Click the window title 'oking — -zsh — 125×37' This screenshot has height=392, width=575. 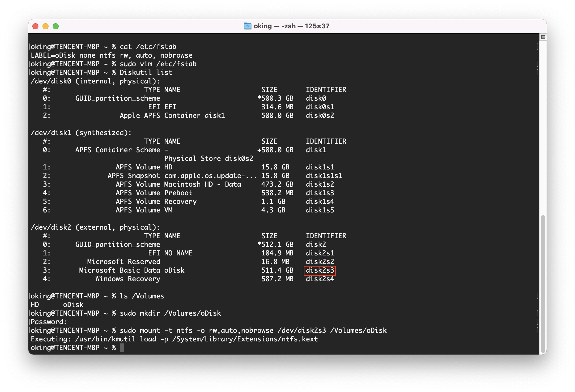(292, 26)
